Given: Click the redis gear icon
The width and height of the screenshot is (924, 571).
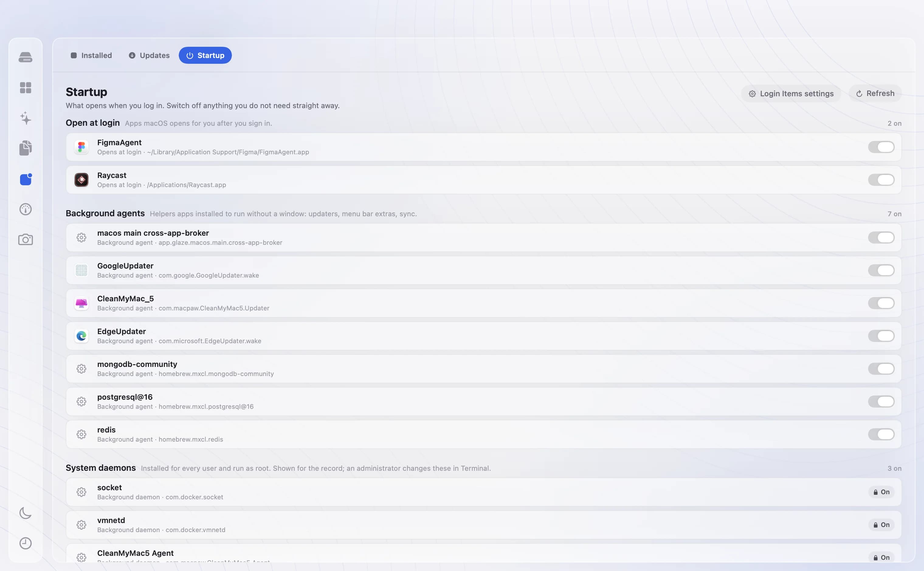Looking at the screenshot, I should pos(81,434).
